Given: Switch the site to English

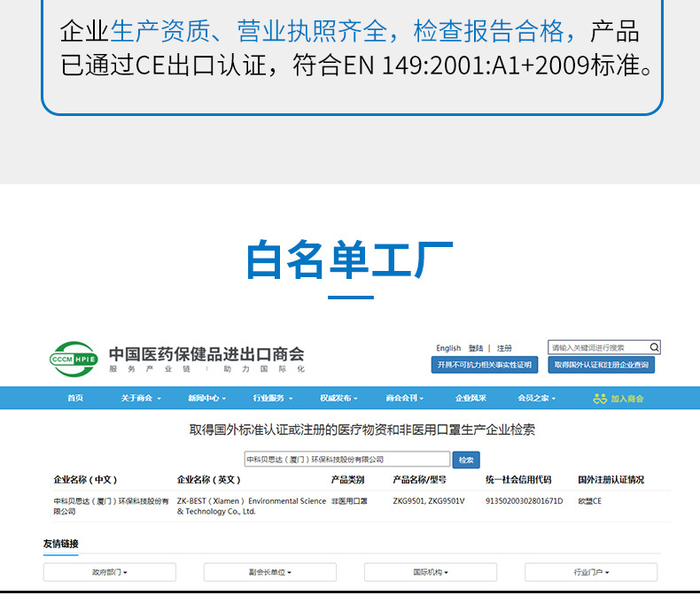Looking at the screenshot, I should tap(448, 348).
